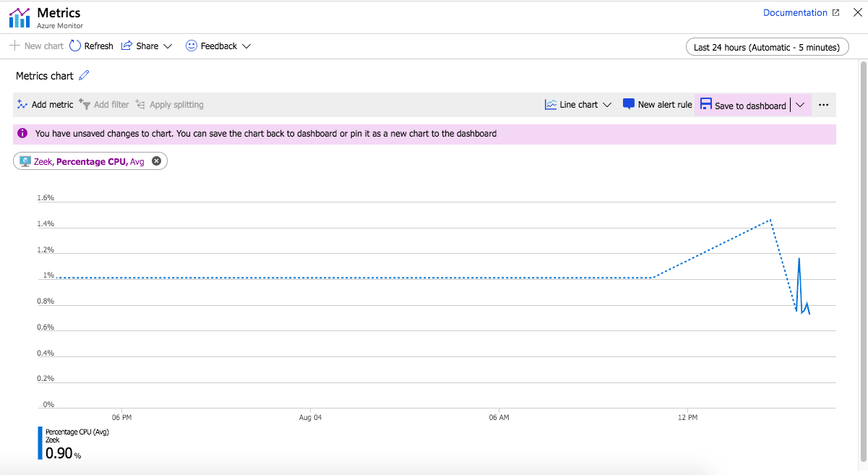Click the Share arrow icon

click(x=126, y=46)
